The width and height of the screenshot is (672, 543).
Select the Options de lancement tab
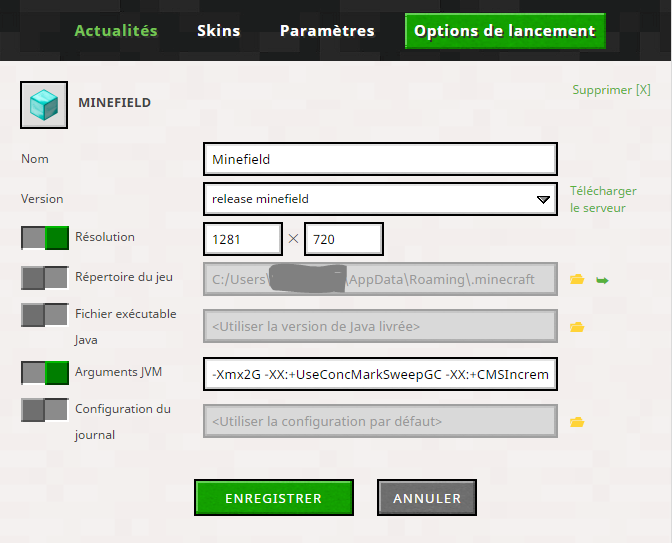pos(505,31)
